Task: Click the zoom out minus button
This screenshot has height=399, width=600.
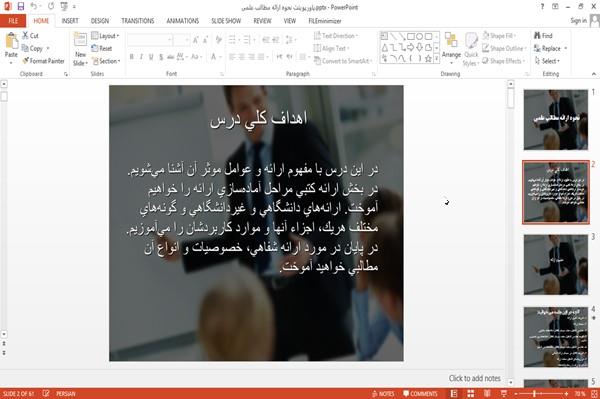Action: tap(516, 394)
